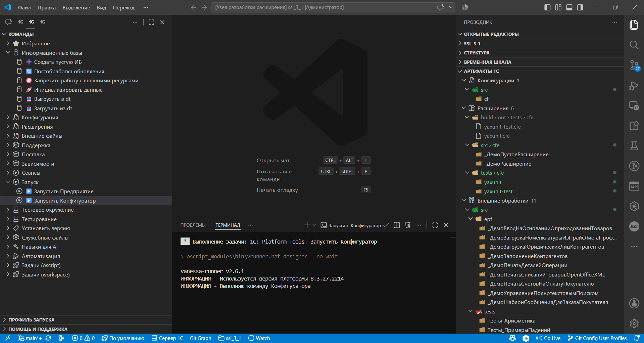Open the Explorer view in activity bar
The width and height of the screenshot is (644, 343).
point(634,25)
